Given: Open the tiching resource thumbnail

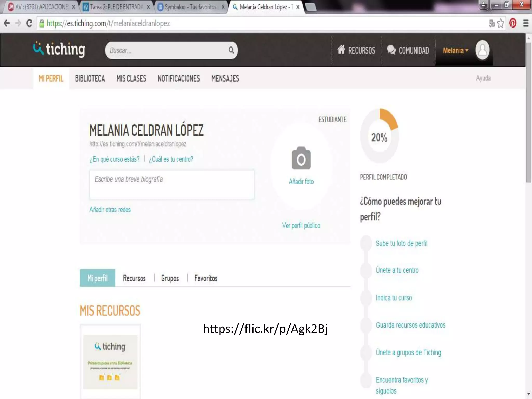Looking at the screenshot, I should point(110,362).
